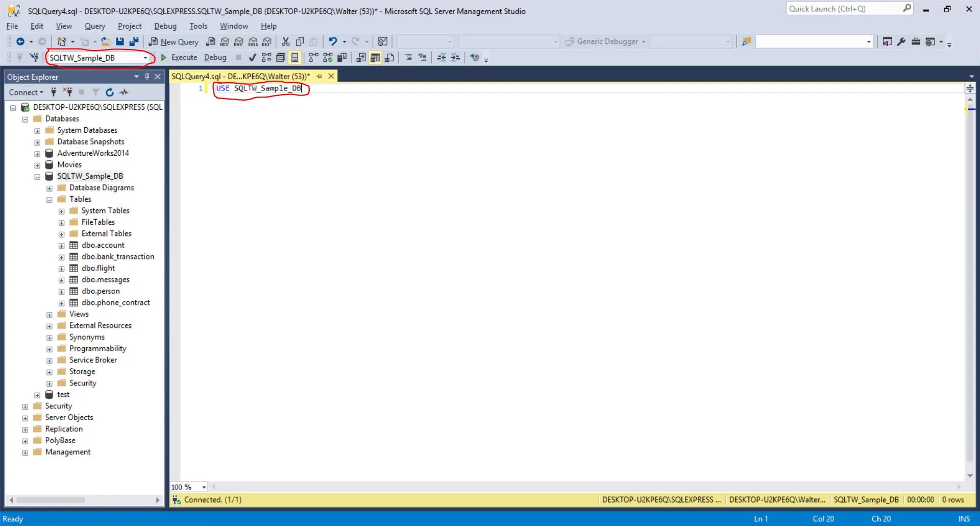Click the Navigate Backward arrow icon
This screenshot has height=526, width=980.
[20, 42]
